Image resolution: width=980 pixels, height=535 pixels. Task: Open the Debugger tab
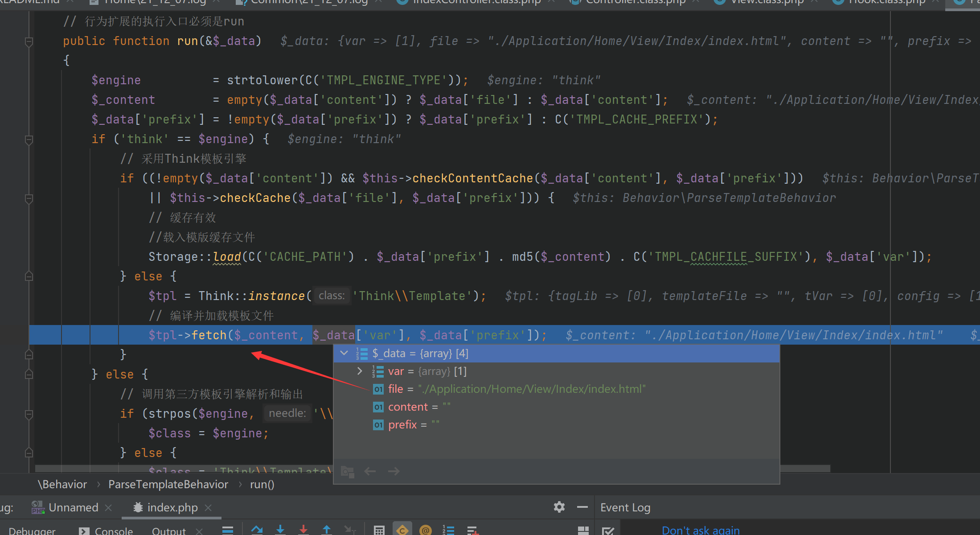tap(32, 531)
